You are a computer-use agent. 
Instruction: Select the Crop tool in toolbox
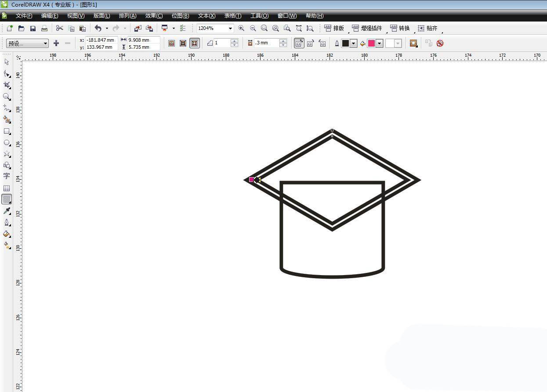pyautogui.click(x=7, y=85)
